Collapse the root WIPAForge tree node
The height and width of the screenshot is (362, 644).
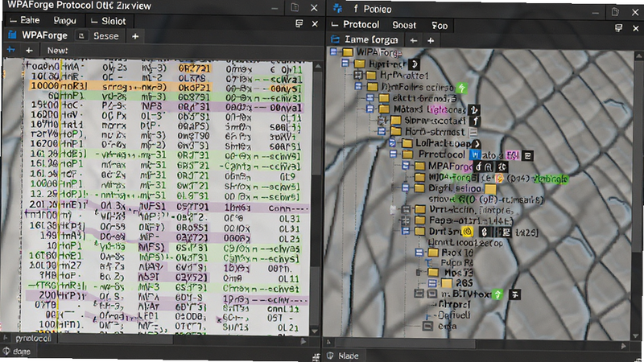333,51
